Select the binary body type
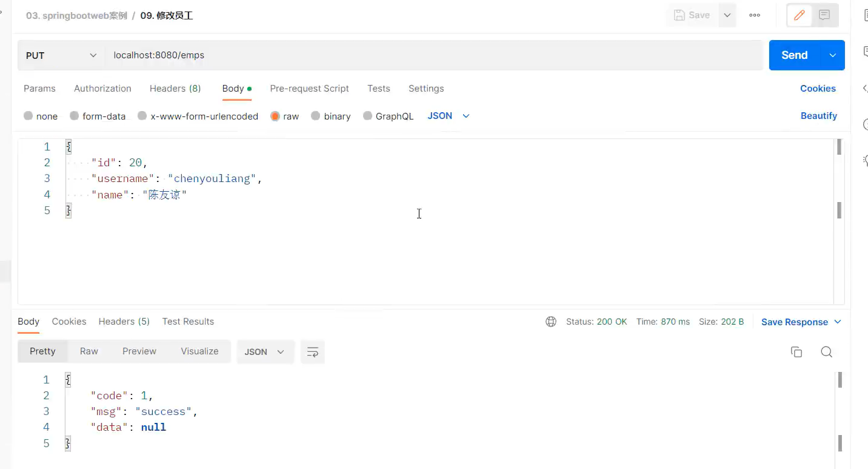The image size is (868, 469). coord(330,116)
